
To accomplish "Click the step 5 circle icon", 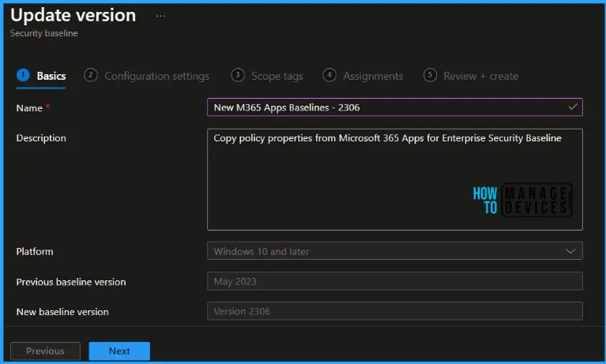I will (430, 75).
